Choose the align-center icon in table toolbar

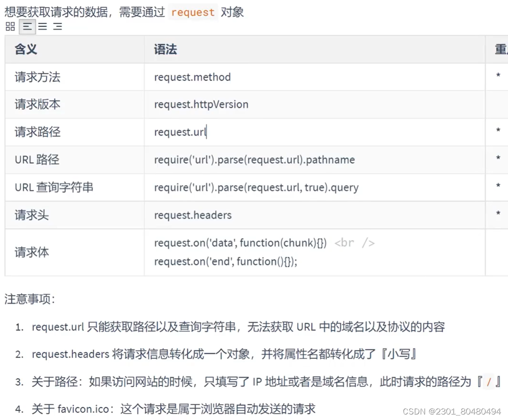[x=42, y=27]
